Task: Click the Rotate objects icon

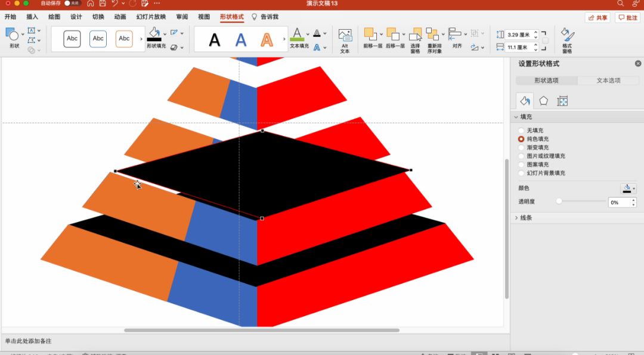Action: (x=475, y=47)
